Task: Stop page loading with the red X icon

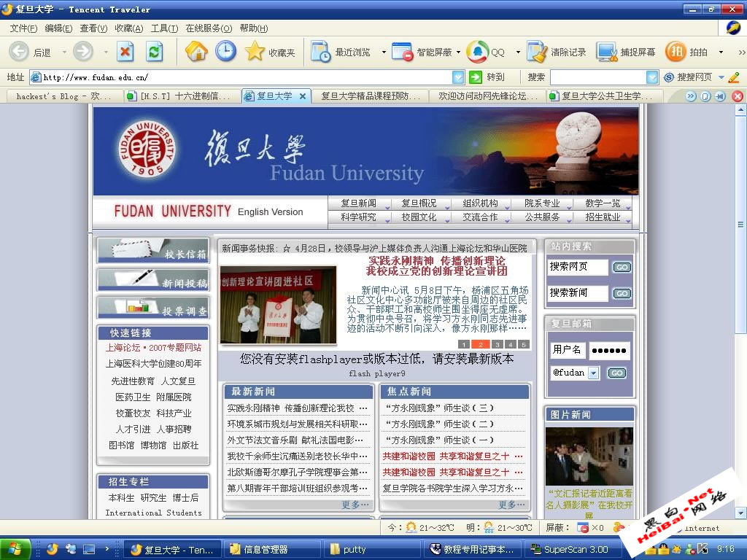Action: [x=125, y=52]
